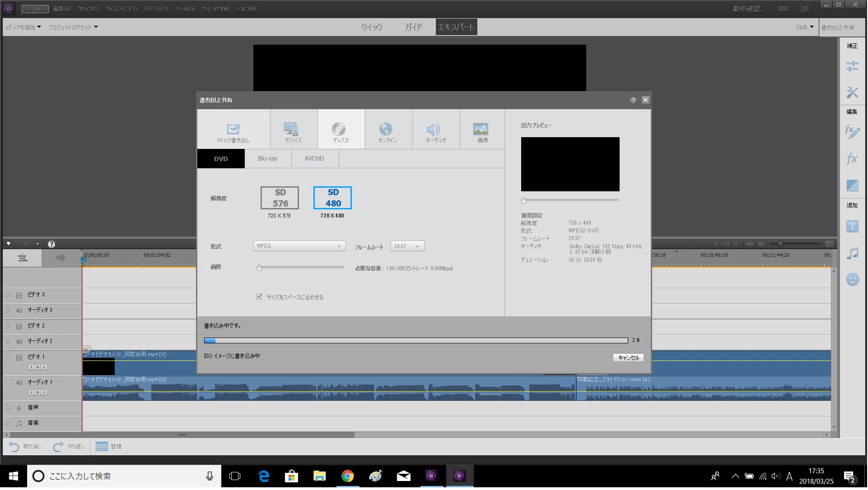This screenshot has width=868, height=490.
Task: Open the Tools wrench icon in sidebar
Action: point(853,92)
